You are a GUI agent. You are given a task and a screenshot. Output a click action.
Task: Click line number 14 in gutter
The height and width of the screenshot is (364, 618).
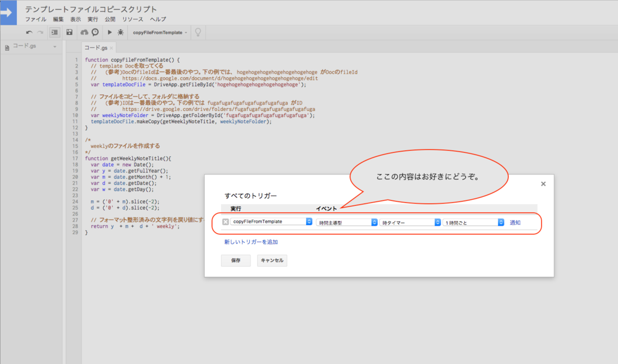(x=75, y=140)
